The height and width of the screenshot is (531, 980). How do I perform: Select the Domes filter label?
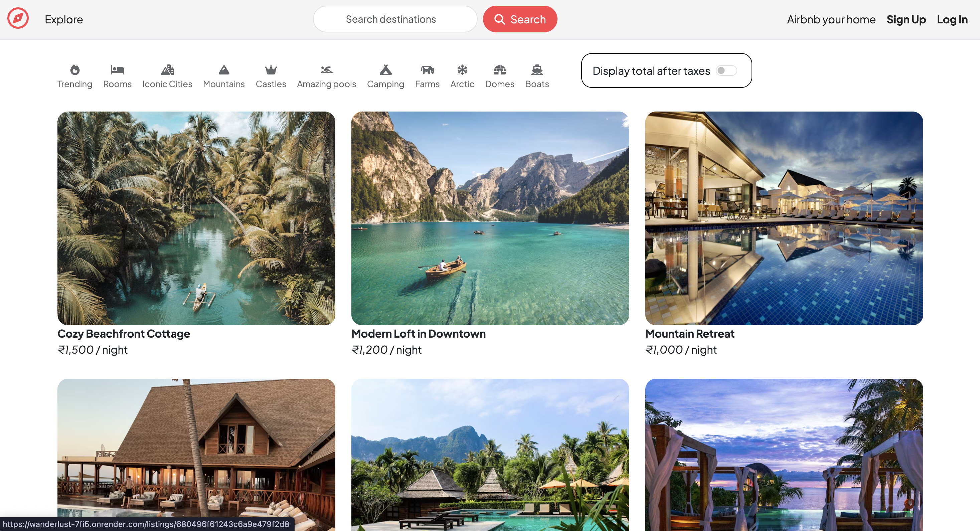click(x=499, y=84)
